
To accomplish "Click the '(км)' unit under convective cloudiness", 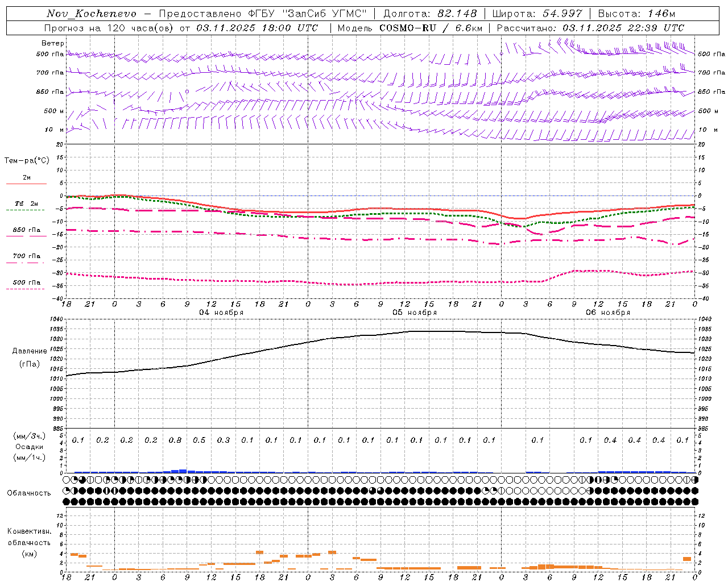I will (30, 554).
